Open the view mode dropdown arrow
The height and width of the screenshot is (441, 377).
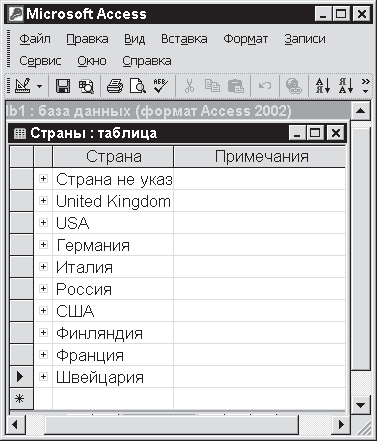click(x=39, y=86)
